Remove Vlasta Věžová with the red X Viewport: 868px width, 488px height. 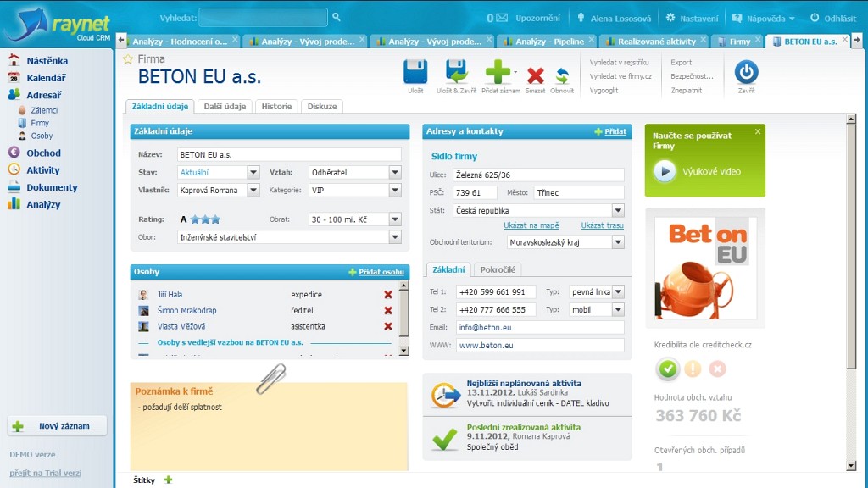point(388,326)
